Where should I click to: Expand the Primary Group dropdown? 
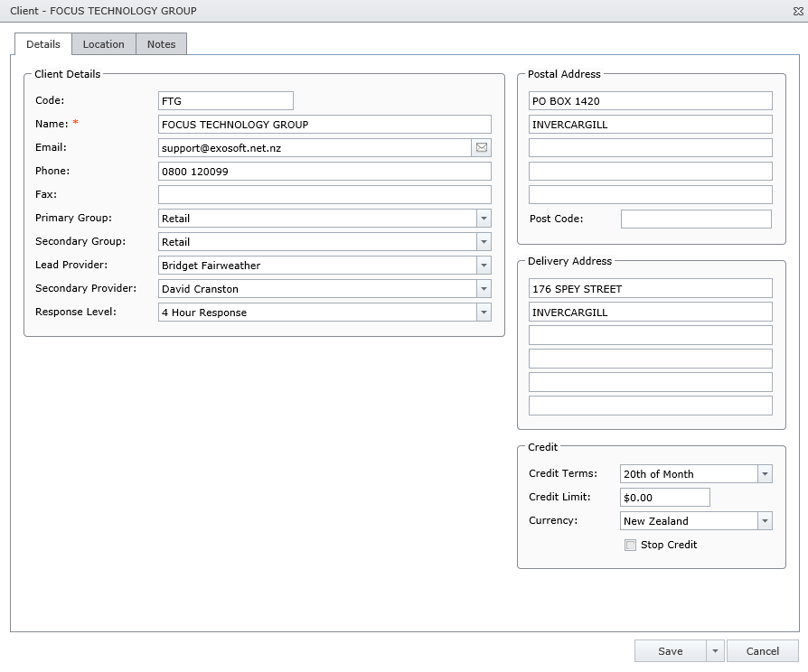point(484,219)
